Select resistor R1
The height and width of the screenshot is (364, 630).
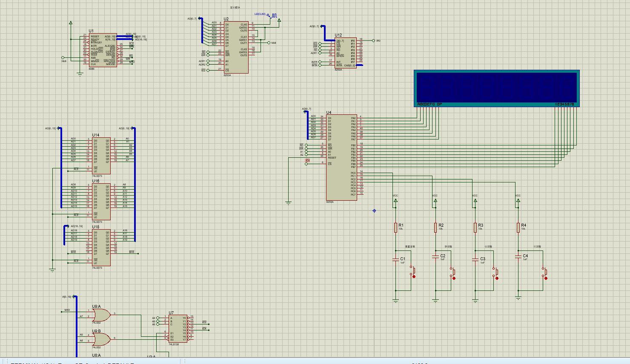point(395,227)
